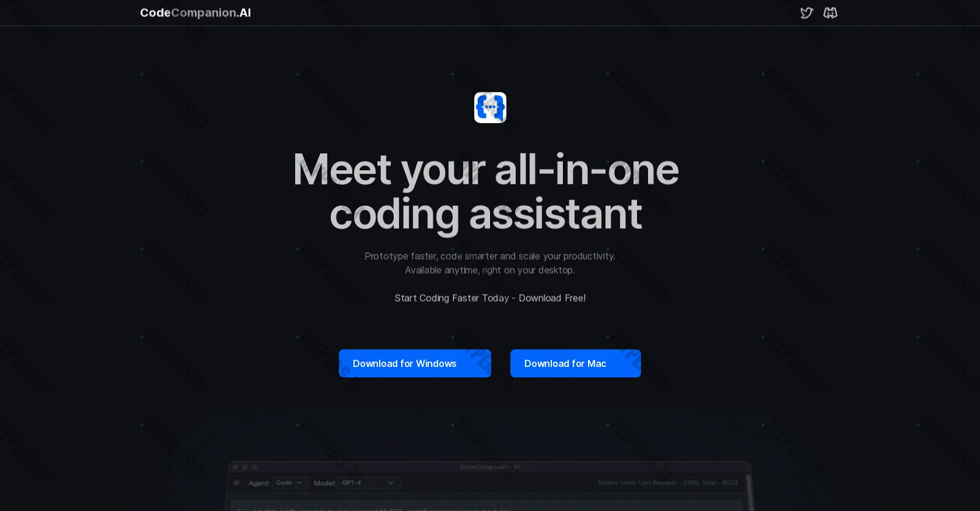Open the Model GPT-4 dropdown in app preview
Image resolution: width=980 pixels, height=511 pixels.
[369, 483]
